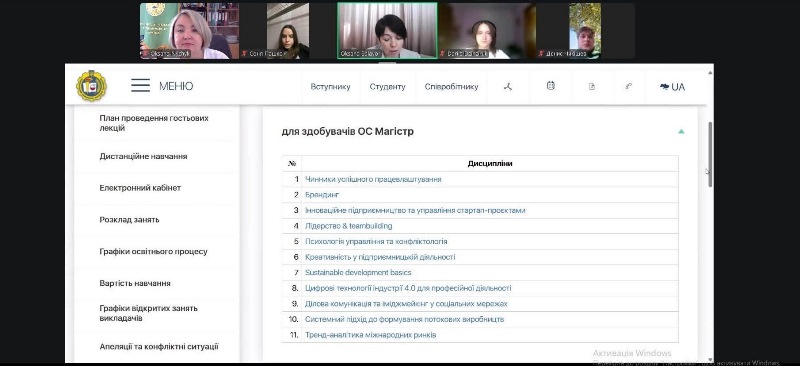This screenshot has height=366, width=800.
Task: Open the Студенту menu item
Action: click(x=387, y=87)
